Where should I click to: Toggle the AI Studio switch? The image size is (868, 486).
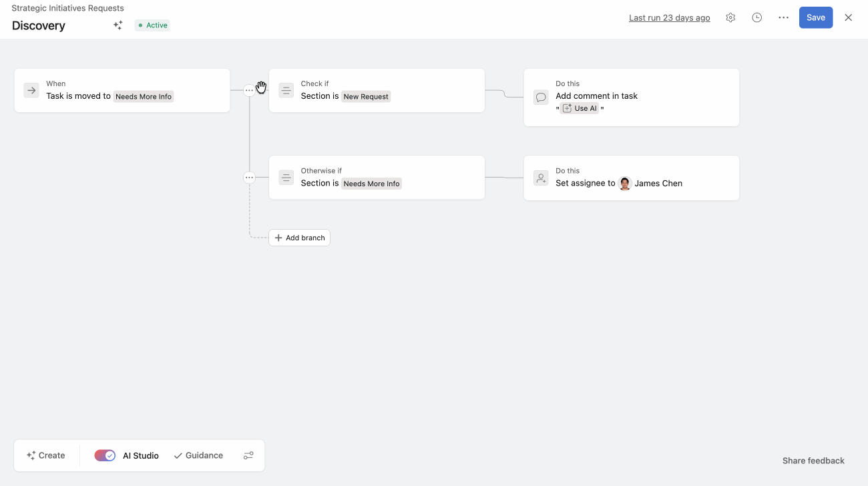[x=105, y=455]
